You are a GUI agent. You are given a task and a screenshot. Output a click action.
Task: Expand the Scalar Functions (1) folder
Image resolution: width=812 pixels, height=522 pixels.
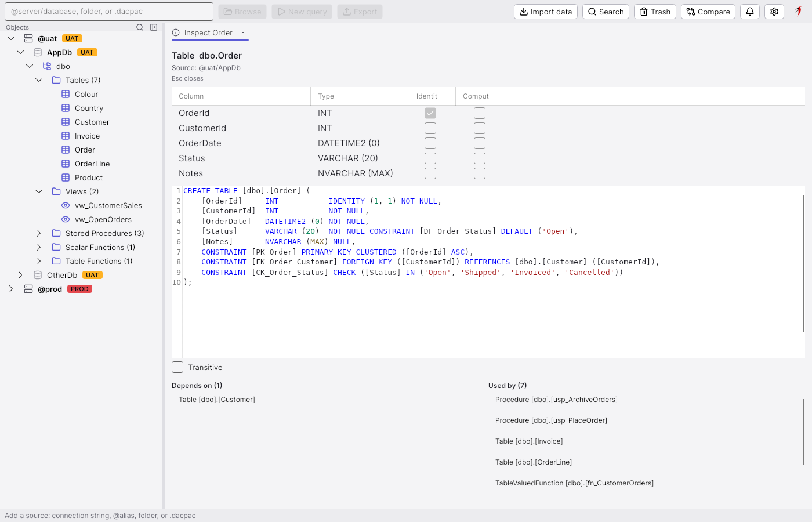click(39, 247)
